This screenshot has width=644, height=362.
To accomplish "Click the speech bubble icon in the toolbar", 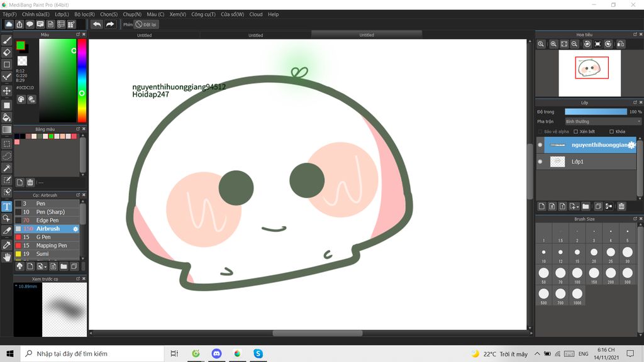I will click(x=30, y=25).
